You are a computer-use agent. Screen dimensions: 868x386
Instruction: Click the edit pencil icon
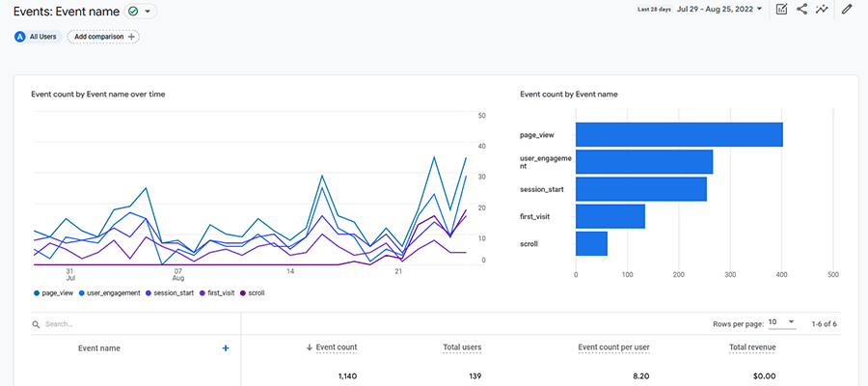(x=847, y=10)
